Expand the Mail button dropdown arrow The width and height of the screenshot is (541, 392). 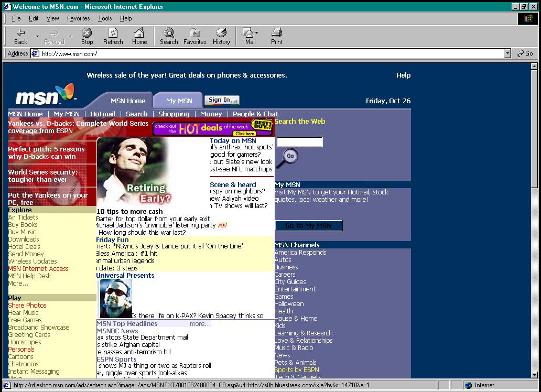256,33
